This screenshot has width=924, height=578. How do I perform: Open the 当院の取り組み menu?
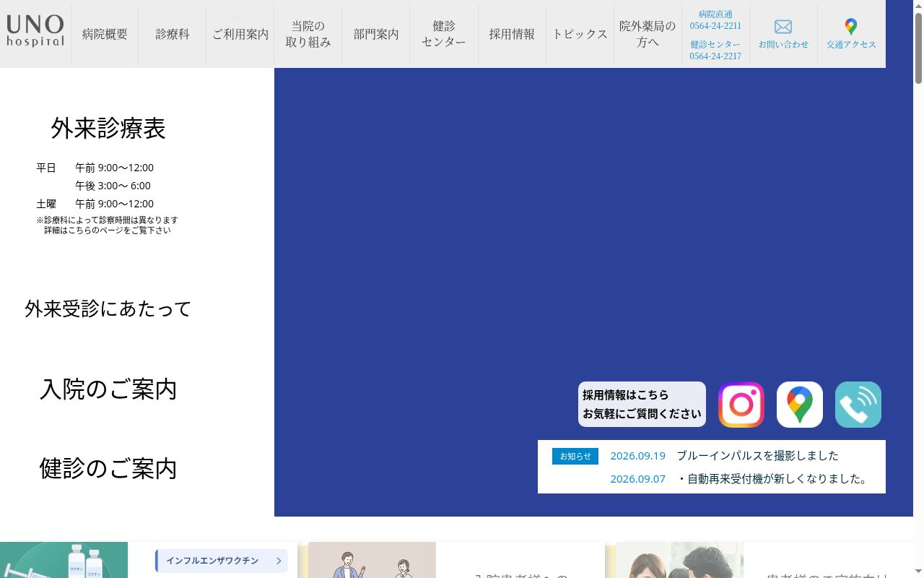click(308, 34)
